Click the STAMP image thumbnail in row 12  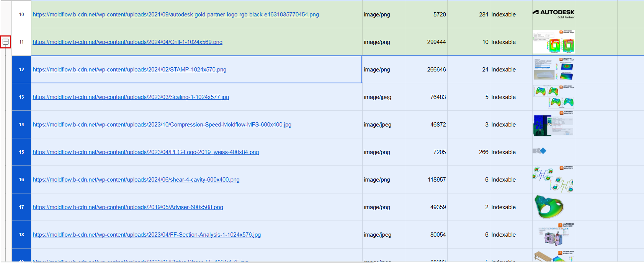point(554,69)
